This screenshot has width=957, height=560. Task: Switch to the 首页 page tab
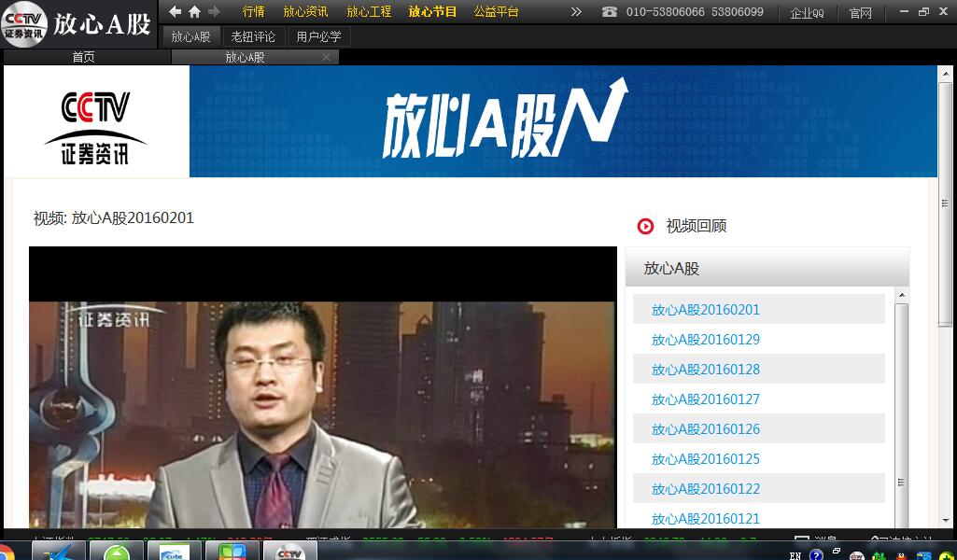click(84, 57)
